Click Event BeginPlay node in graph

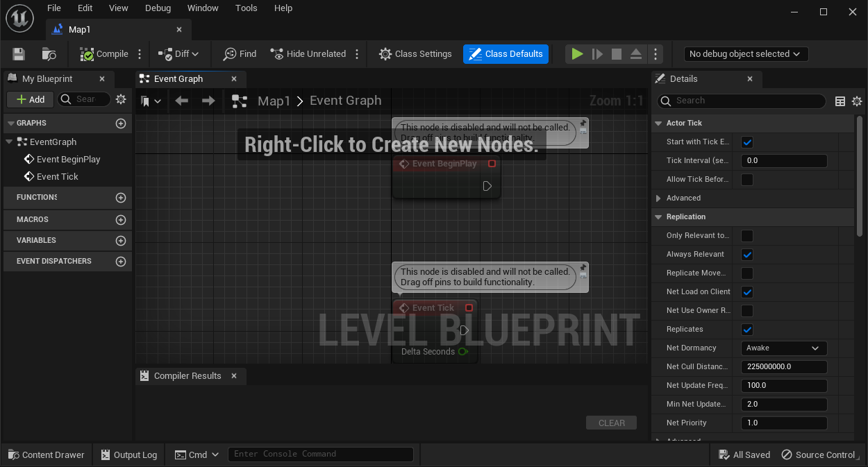(446, 177)
